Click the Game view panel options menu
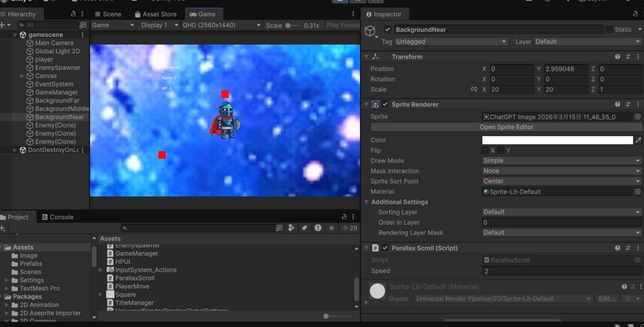Image resolution: width=644 pixels, height=327 pixels. (x=353, y=14)
